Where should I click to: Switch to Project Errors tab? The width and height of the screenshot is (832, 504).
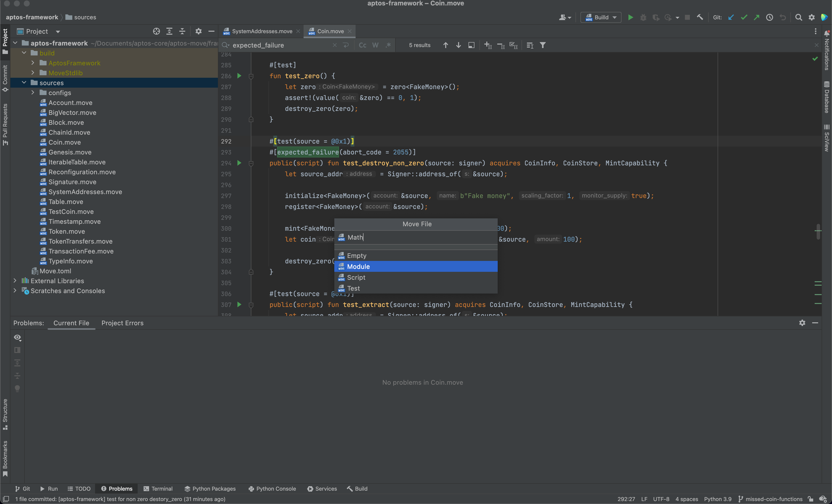(122, 323)
